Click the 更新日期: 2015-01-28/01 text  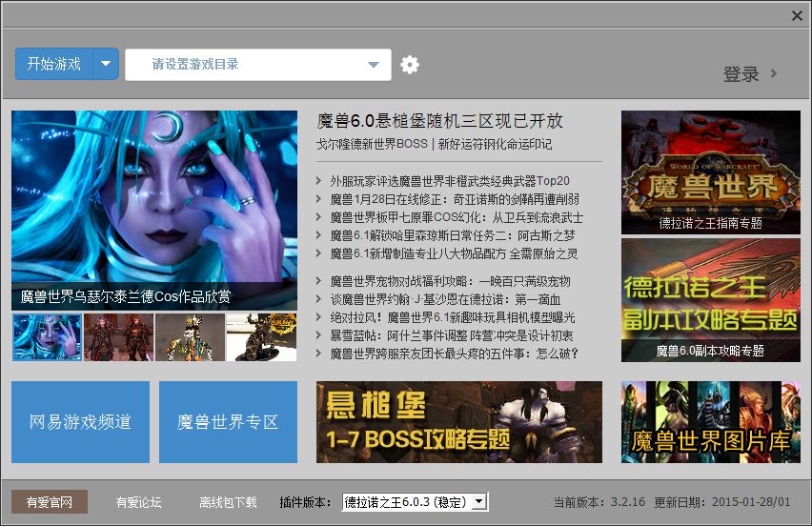tap(721, 502)
